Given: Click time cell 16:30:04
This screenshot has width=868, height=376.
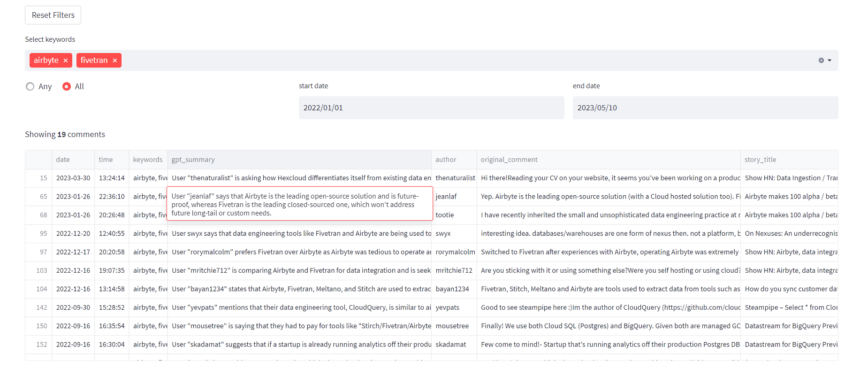Looking at the screenshot, I should [112, 345].
